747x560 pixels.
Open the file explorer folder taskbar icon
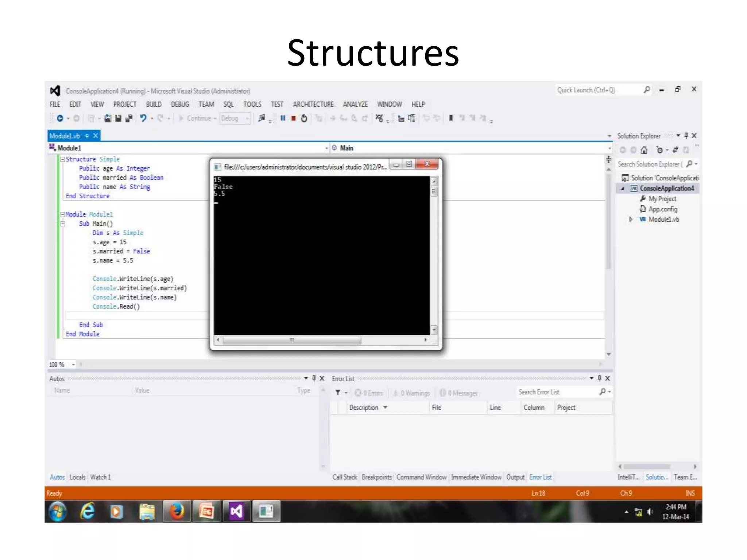pyautogui.click(x=147, y=511)
